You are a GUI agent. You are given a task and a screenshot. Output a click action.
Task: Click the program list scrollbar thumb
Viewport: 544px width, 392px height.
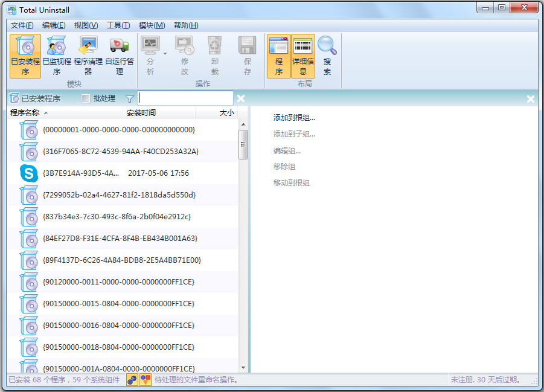tap(243, 144)
